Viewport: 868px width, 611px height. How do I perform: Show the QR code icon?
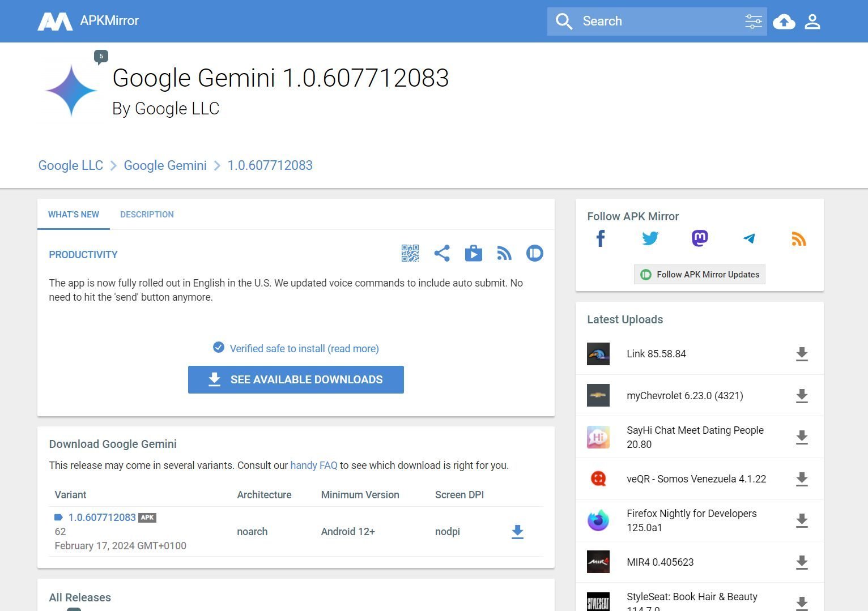[x=410, y=253]
